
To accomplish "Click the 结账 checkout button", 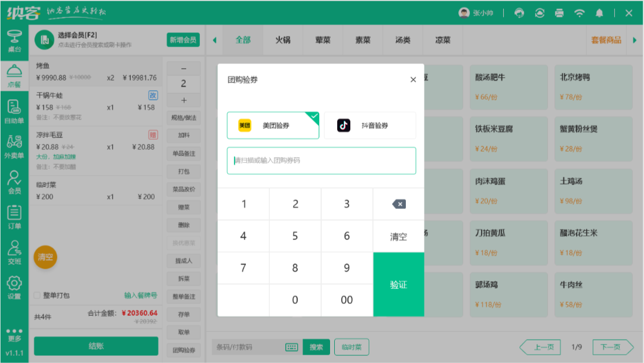I will coord(95,346).
